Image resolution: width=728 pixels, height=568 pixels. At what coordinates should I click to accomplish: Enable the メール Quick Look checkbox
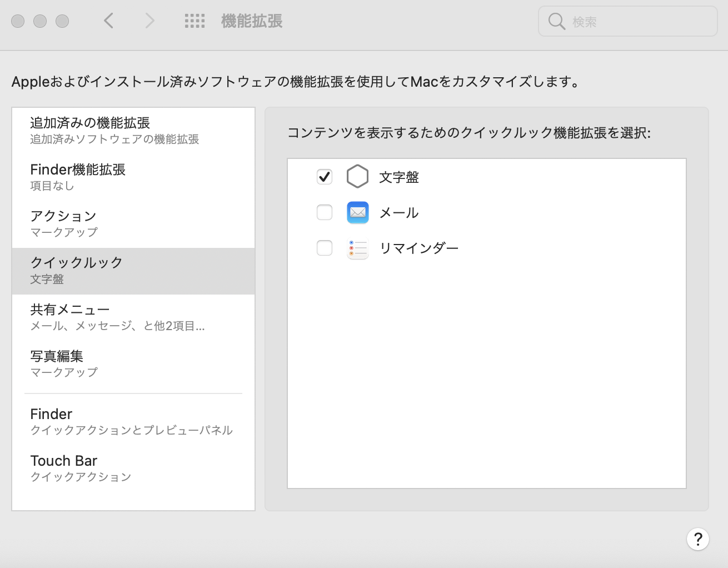click(x=325, y=212)
